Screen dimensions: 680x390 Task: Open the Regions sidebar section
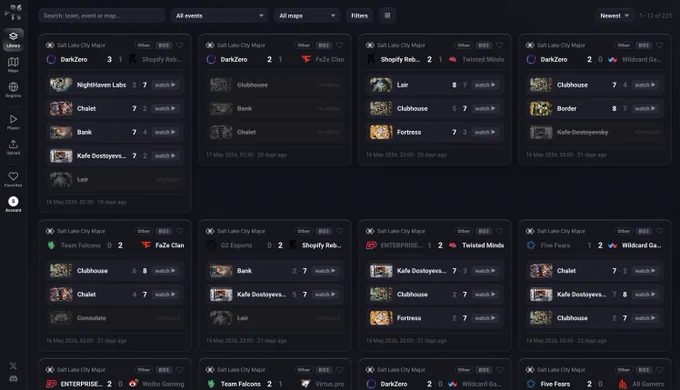click(x=13, y=90)
